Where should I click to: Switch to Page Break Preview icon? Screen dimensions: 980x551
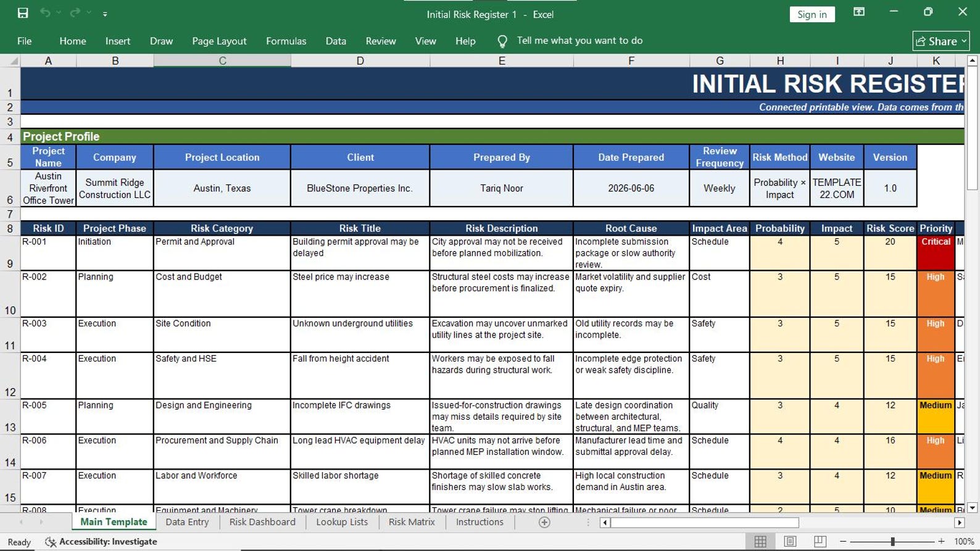[x=820, y=541]
